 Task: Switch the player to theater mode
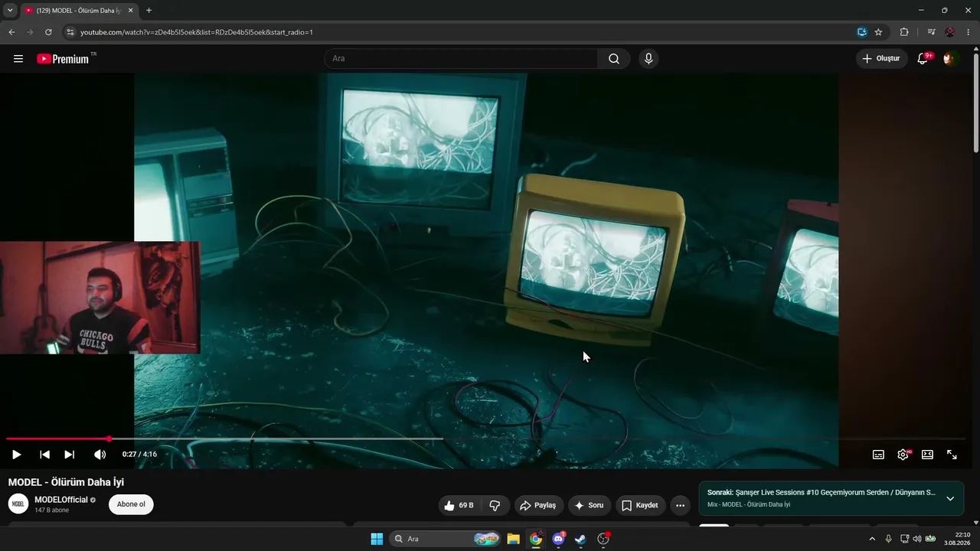927,455
